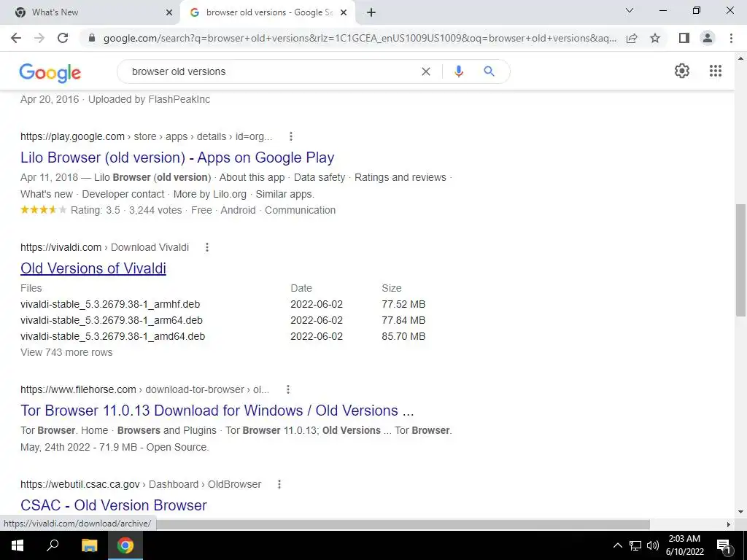The width and height of the screenshot is (747, 560).
Task: Open Lilo Browser (old version) Google Play link
Action: pos(177,157)
